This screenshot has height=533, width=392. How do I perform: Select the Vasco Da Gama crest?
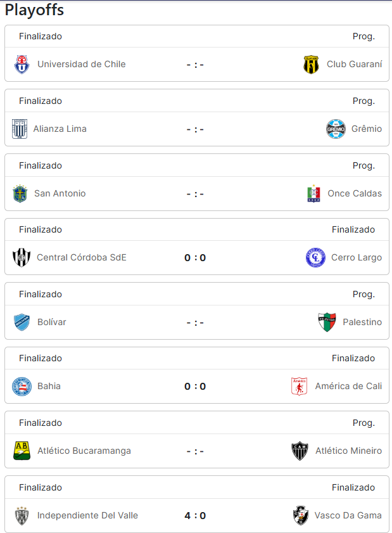(x=301, y=515)
